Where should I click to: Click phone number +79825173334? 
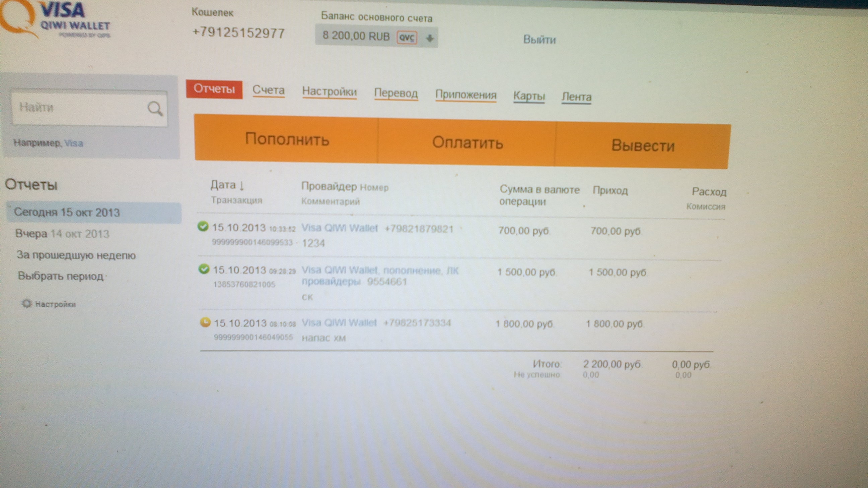[x=417, y=323]
